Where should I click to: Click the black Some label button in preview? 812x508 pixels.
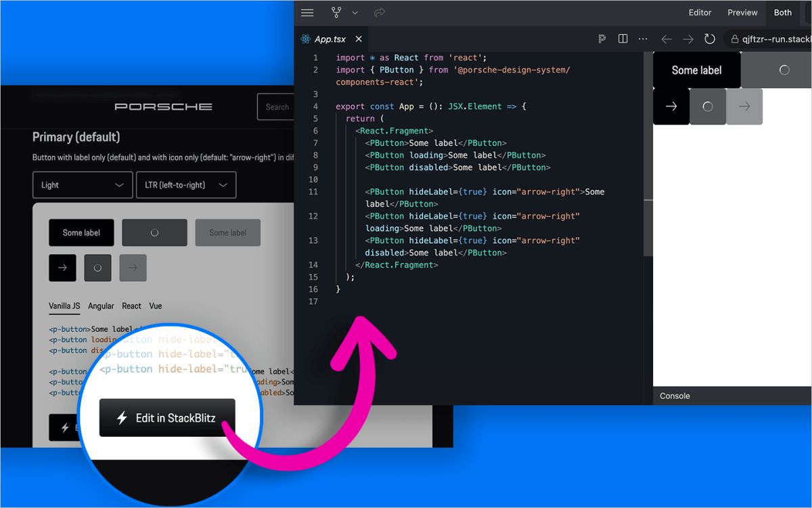pyautogui.click(x=697, y=70)
